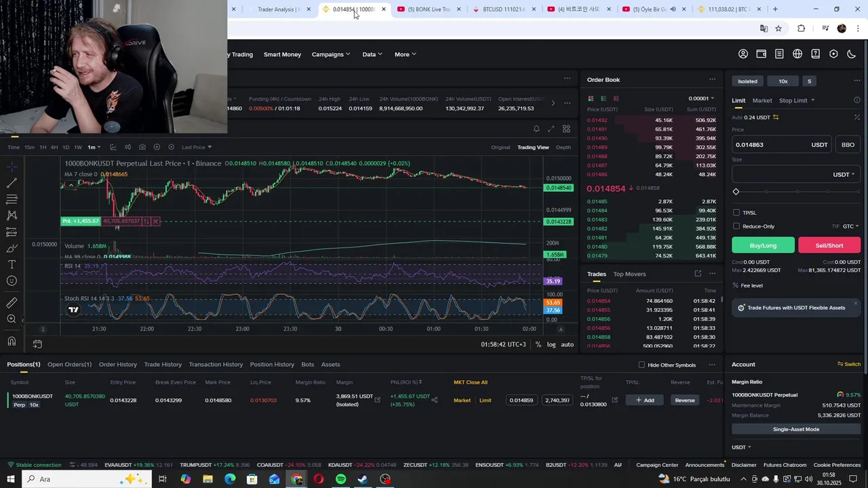Toggle percent scale on chart

tap(538, 344)
